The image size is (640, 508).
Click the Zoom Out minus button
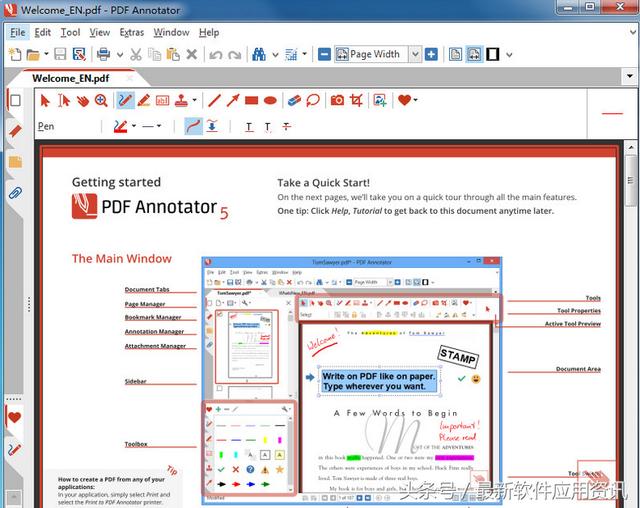coord(324,54)
